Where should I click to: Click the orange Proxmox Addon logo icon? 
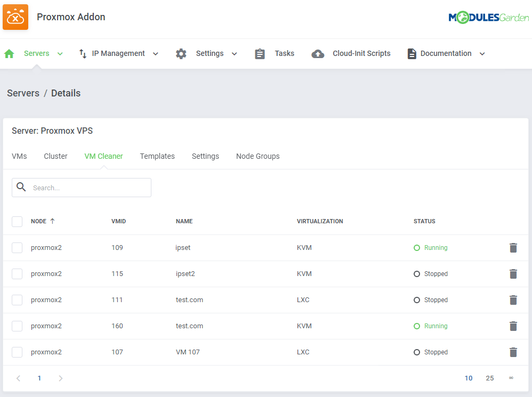click(15, 17)
